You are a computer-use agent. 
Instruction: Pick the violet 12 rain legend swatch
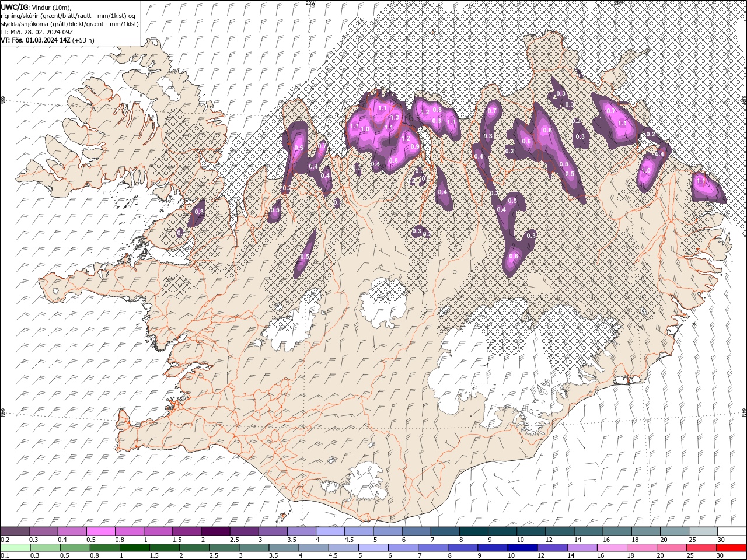(x=553, y=548)
